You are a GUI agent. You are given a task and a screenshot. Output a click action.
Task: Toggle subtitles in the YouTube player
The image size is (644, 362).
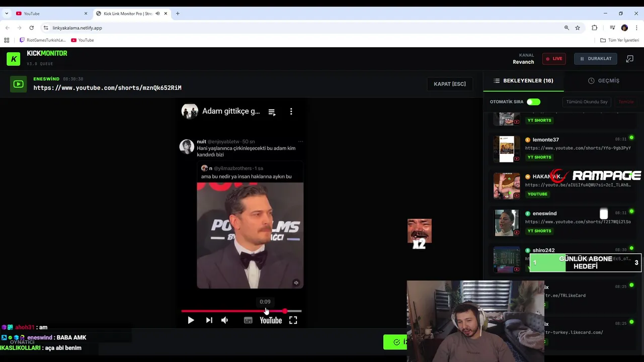(x=248, y=320)
